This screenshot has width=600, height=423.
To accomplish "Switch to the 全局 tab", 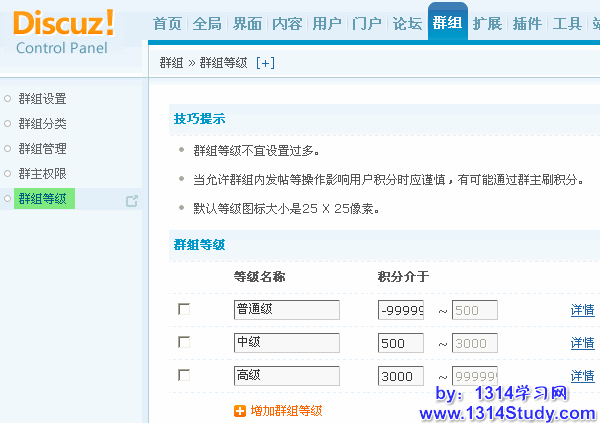I will click(206, 23).
